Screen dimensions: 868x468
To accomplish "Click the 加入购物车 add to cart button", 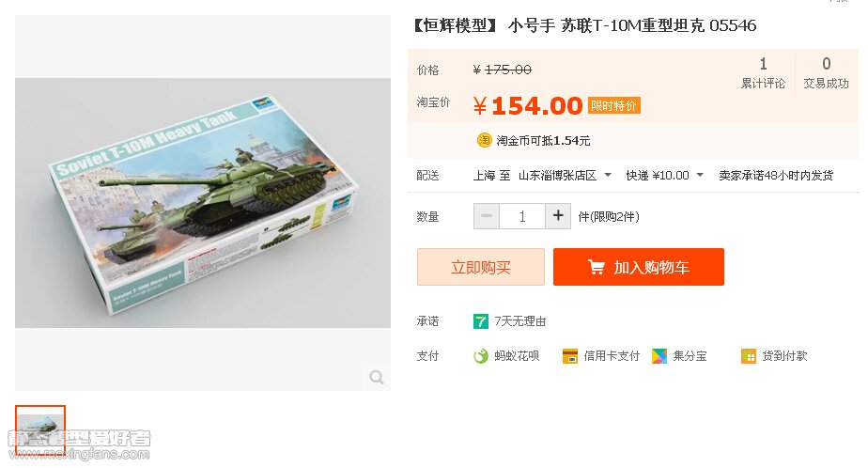I will 638,267.
